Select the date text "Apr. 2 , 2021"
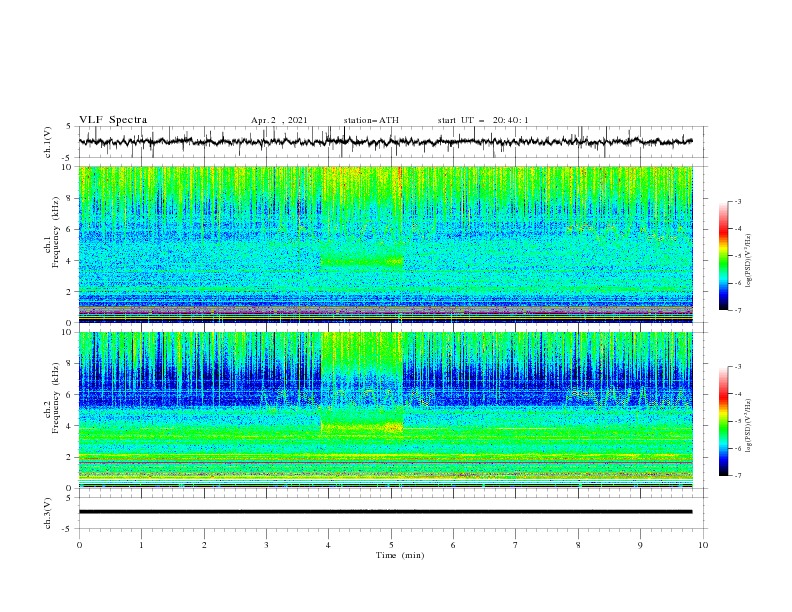The width and height of the screenshot is (792, 612). tap(279, 120)
